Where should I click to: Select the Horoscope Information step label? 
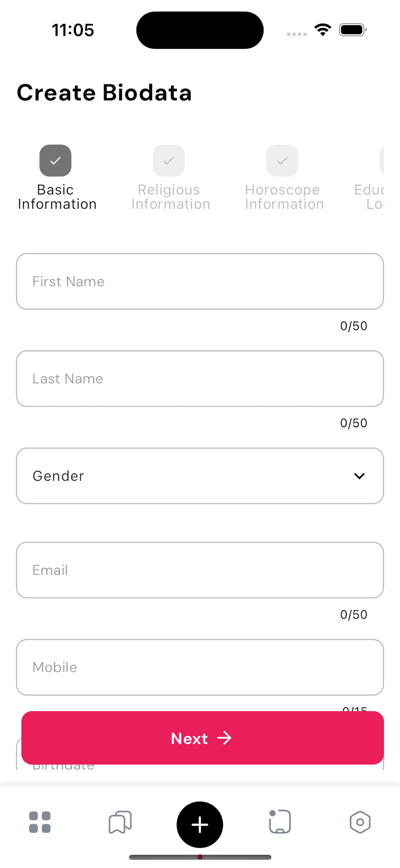pyautogui.click(x=284, y=197)
